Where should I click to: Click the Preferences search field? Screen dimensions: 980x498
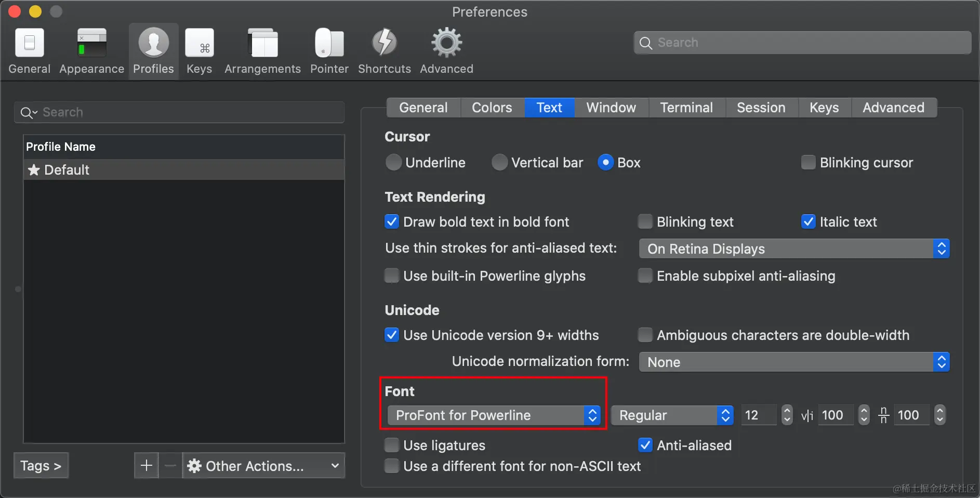(802, 43)
